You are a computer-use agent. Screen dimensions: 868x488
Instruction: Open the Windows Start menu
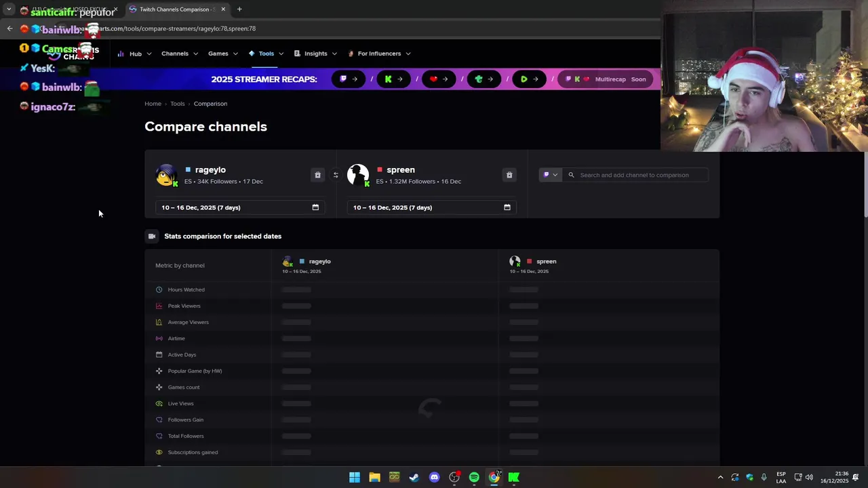coord(355,477)
